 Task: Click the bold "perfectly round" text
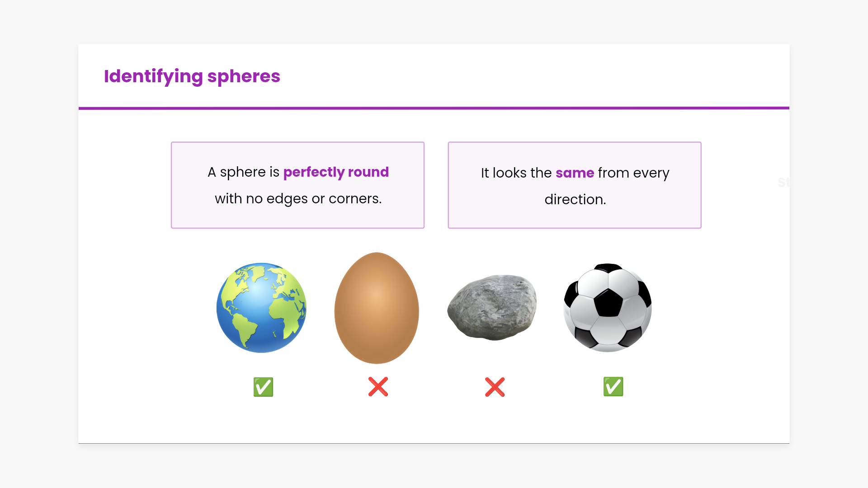pyautogui.click(x=336, y=172)
